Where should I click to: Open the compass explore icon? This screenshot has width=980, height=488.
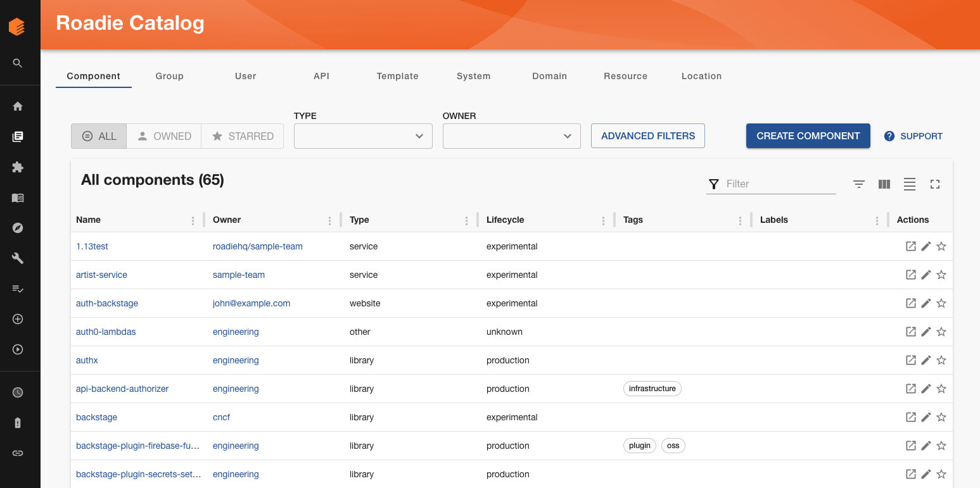pos(18,228)
